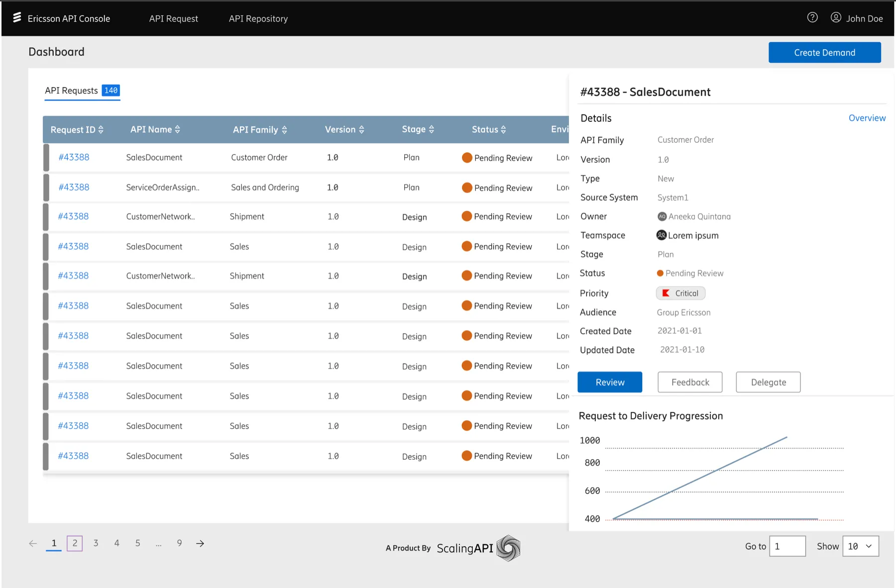Open the Overview link
Image resolution: width=896 pixels, height=588 pixels.
coord(867,118)
